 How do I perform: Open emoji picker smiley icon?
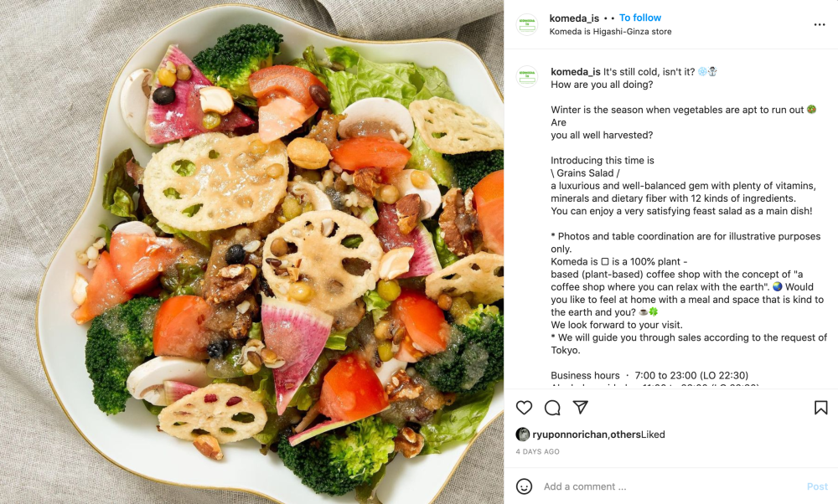click(524, 486)
